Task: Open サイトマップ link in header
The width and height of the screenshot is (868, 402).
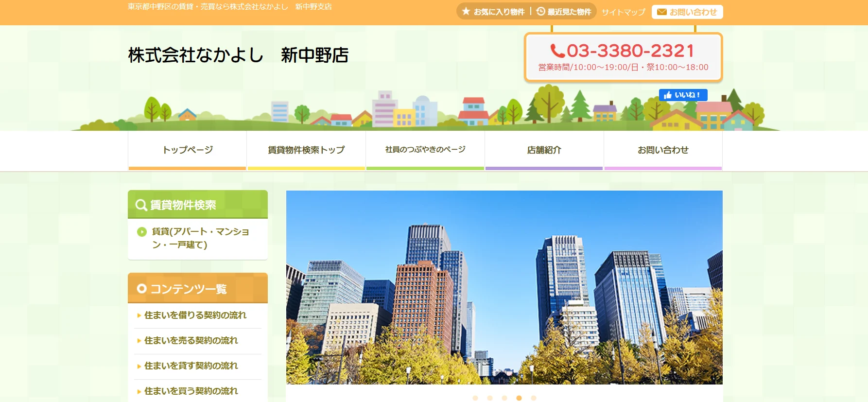Action: point(624,12)
